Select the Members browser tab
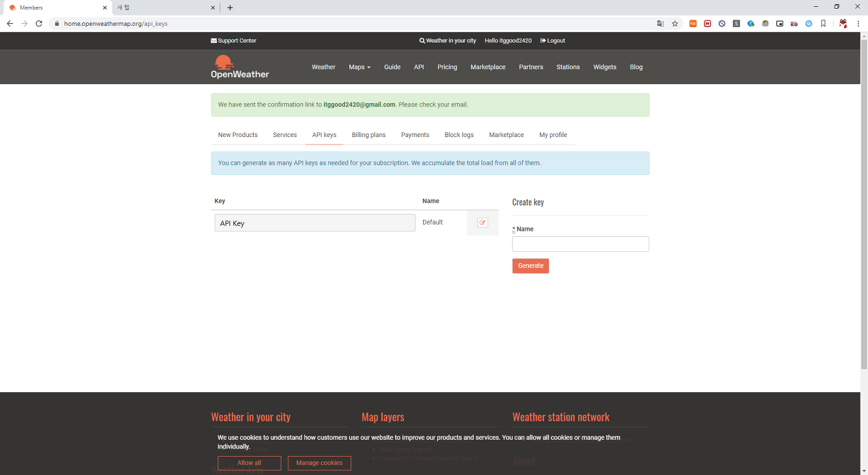 click(x=57, y=7)
